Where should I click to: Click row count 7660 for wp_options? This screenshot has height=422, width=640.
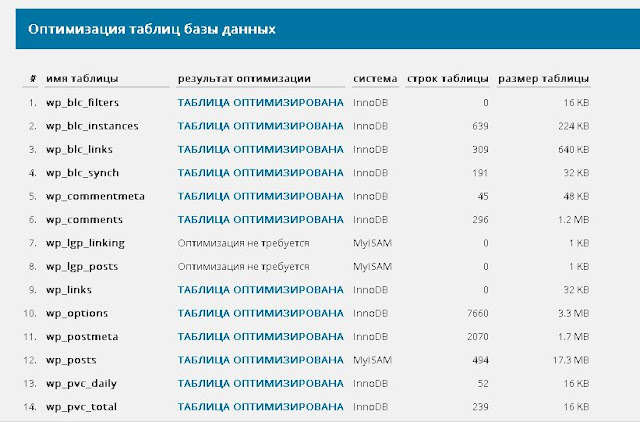(x=478, y=313)
